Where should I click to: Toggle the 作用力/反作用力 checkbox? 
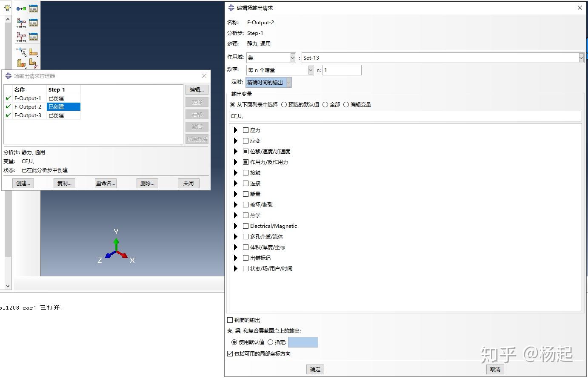click(245, 162)
